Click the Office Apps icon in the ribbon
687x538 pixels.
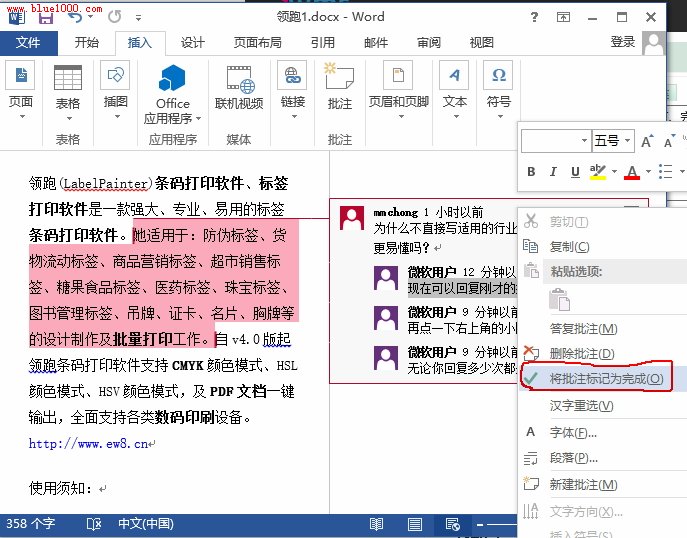(172, 79)
